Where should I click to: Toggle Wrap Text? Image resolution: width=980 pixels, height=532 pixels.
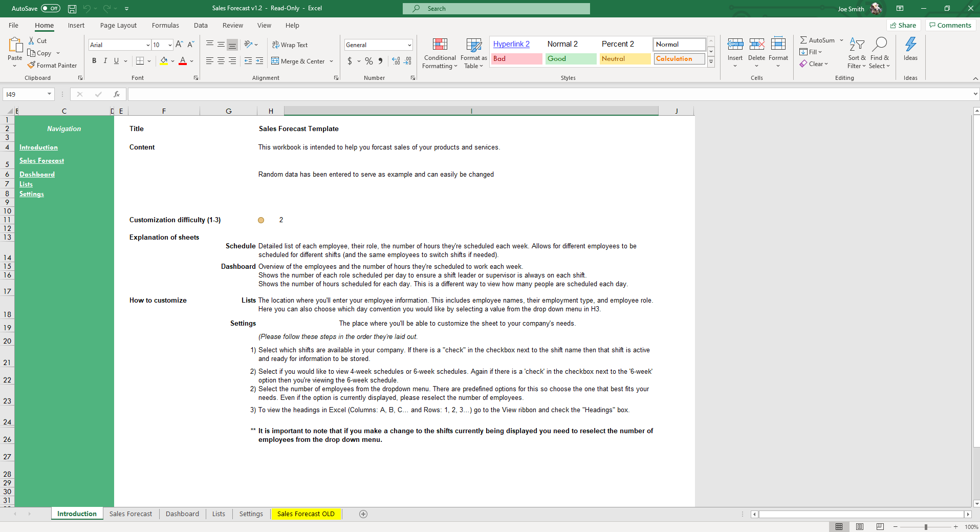290,45
